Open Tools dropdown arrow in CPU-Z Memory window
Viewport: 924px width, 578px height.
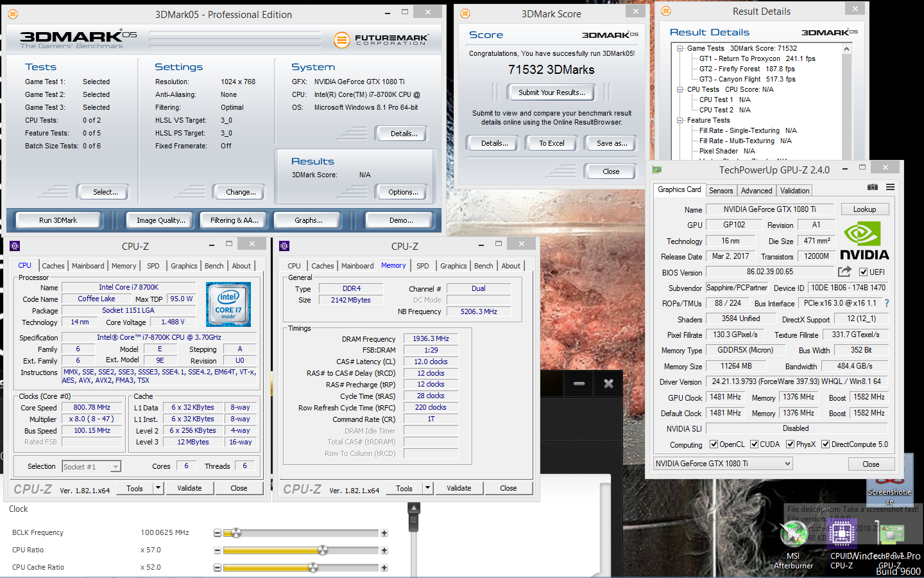click(427, 488)
